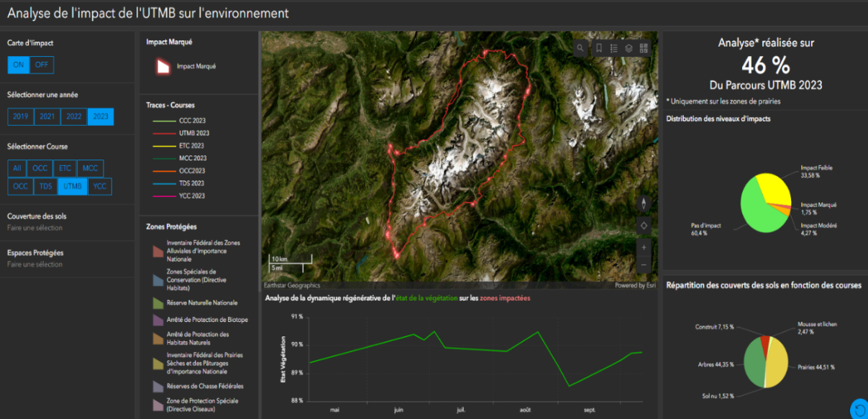Open the map bookmarks icon

point(599,48)
